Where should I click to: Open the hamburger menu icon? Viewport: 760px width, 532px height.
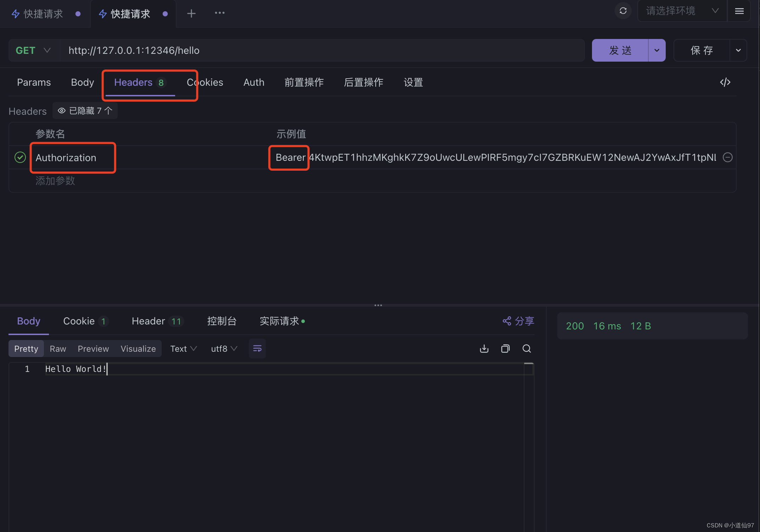(739, 11)
